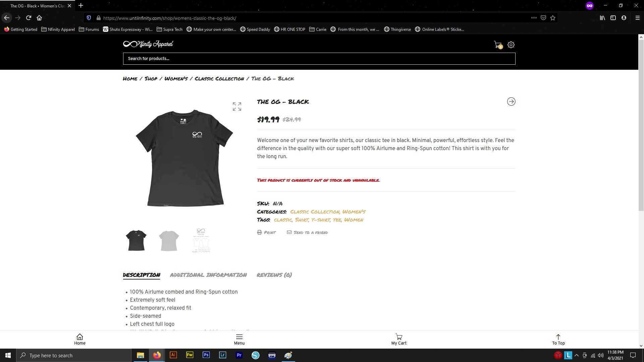Open Firefox account icon
The height and width of the screenshot is (362, 644).
pos(624,18)
